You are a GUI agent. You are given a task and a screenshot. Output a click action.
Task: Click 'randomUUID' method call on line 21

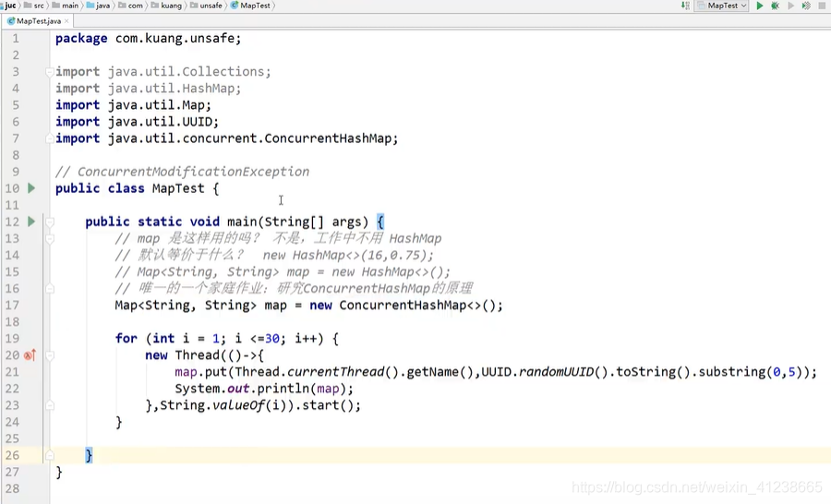556,372
